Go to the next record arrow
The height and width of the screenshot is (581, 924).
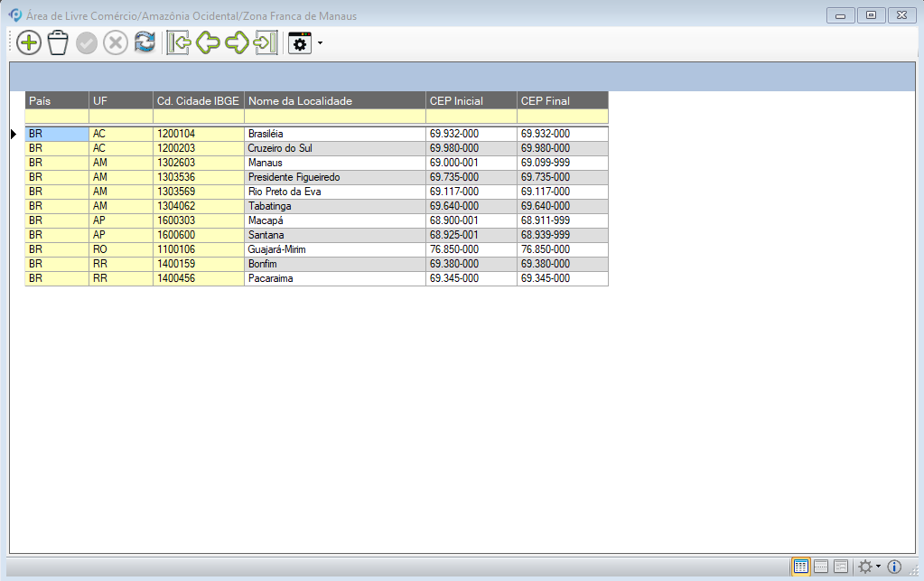click(237, 42)
